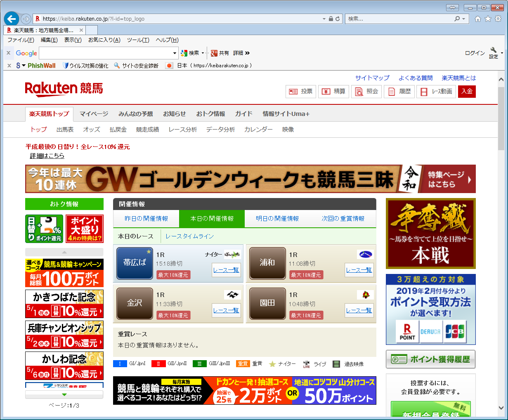The image size is (508, 420).
Task: Click the 園田 racecourse button
Action: 267,303
